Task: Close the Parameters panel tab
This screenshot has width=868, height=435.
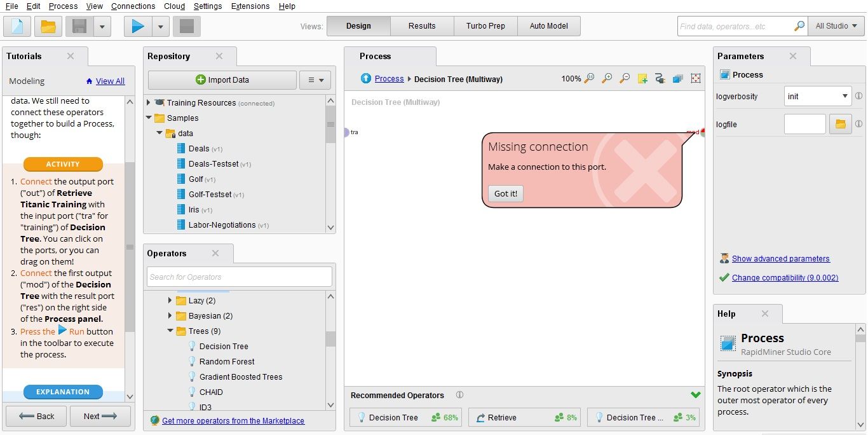Action: (793, 56)
